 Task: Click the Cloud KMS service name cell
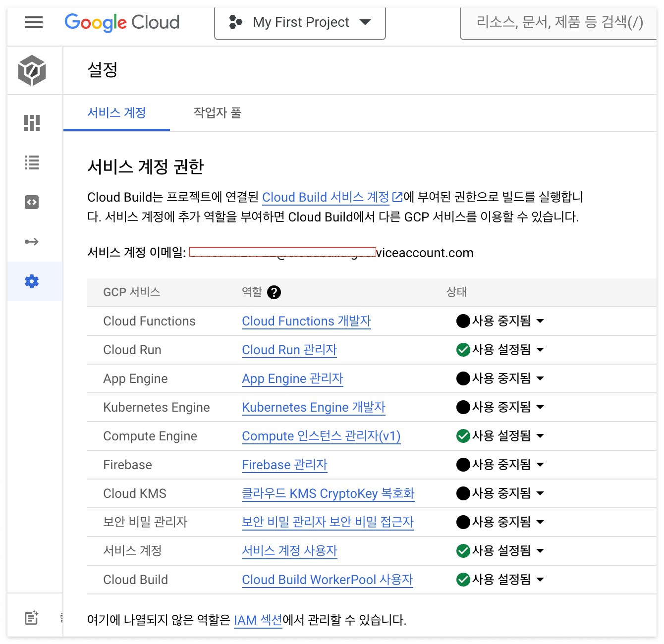click(x=135, y=493)
